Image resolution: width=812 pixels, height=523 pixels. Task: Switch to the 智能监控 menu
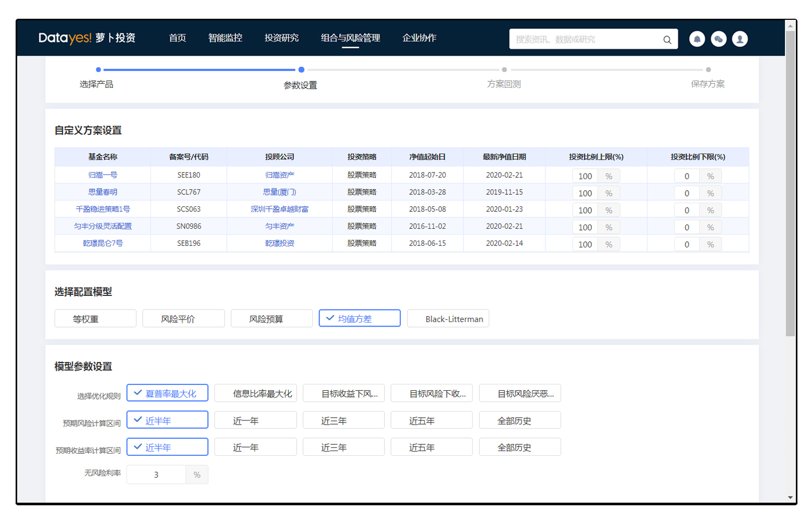[x=226, y=39]
